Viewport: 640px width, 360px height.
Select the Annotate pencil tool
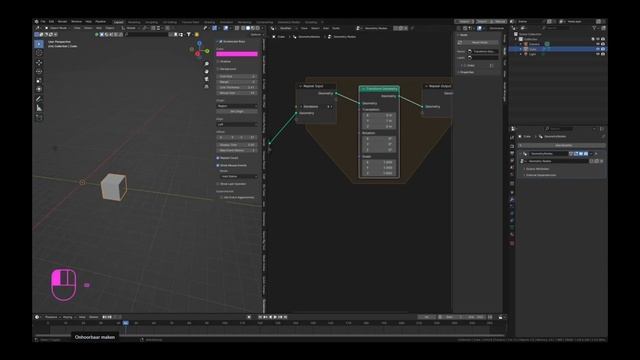pos(39,99)
